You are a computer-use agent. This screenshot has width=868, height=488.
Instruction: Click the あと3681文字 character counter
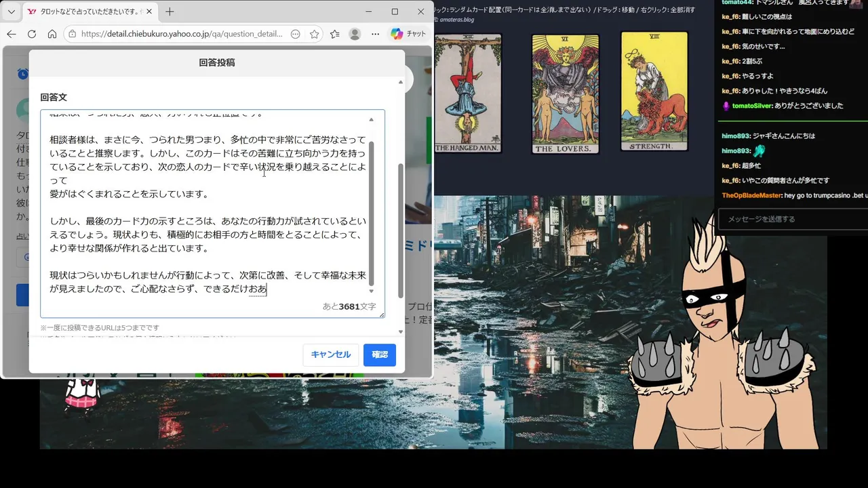[349, 306]
